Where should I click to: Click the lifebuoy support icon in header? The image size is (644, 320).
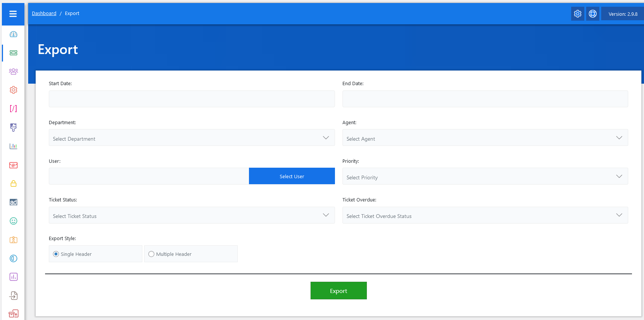coord(593,14)
